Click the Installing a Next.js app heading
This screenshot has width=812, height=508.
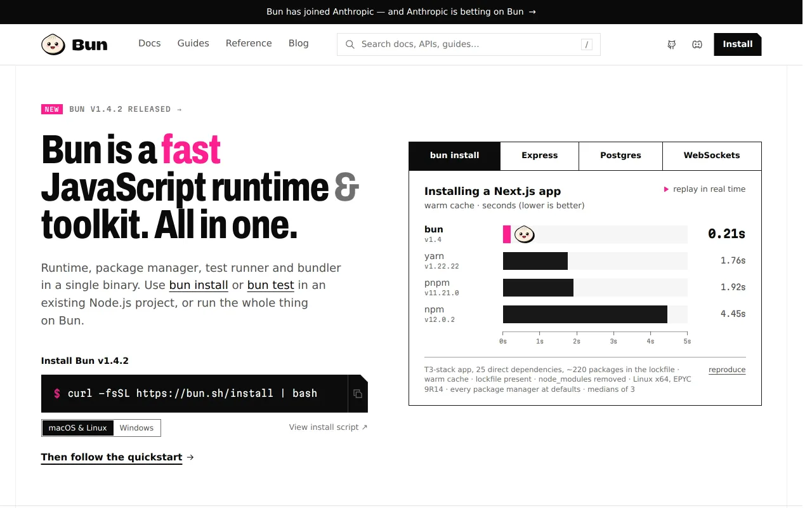tap(492, 191)
